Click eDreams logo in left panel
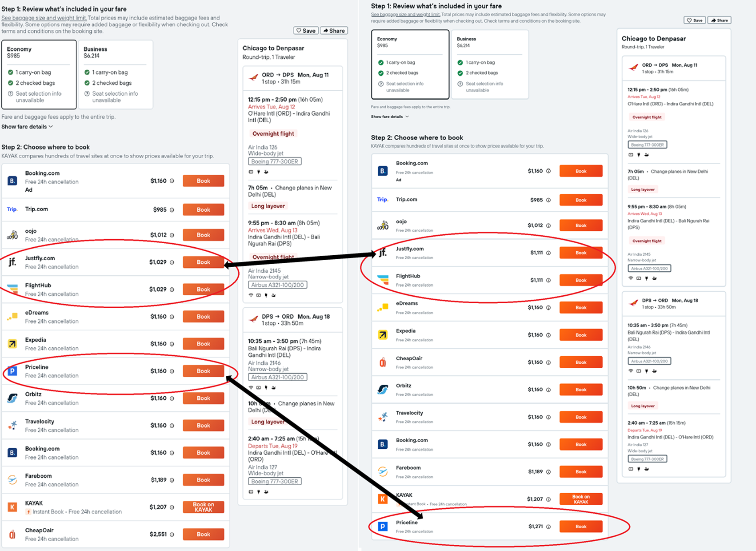756x551 pixels. [x=12, y=317]
